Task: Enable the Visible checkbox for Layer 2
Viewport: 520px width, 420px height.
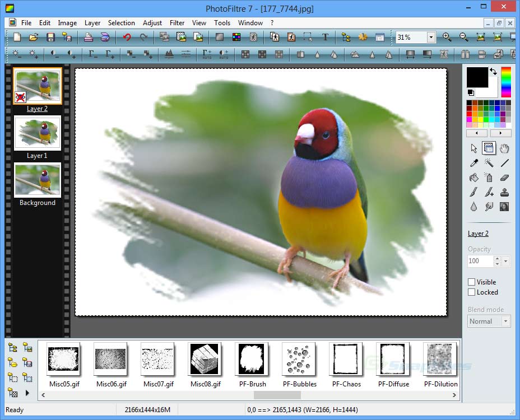Action: coord(470,282)
